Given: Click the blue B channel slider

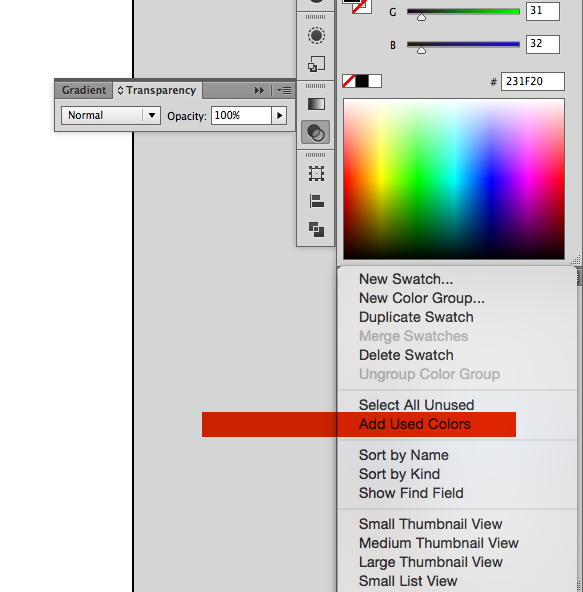Looking at the screenshot, I should [x=463, y=45].
